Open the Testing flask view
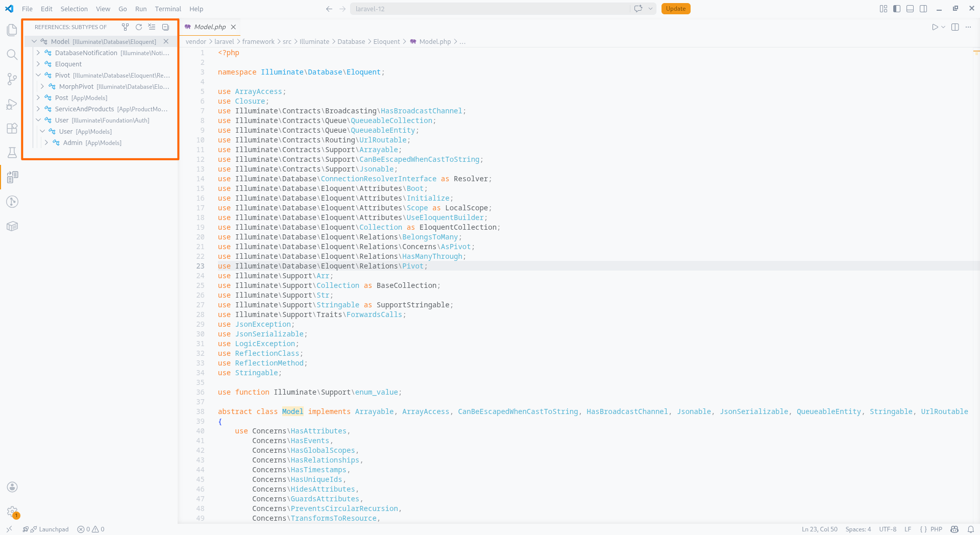 point(12,153)
